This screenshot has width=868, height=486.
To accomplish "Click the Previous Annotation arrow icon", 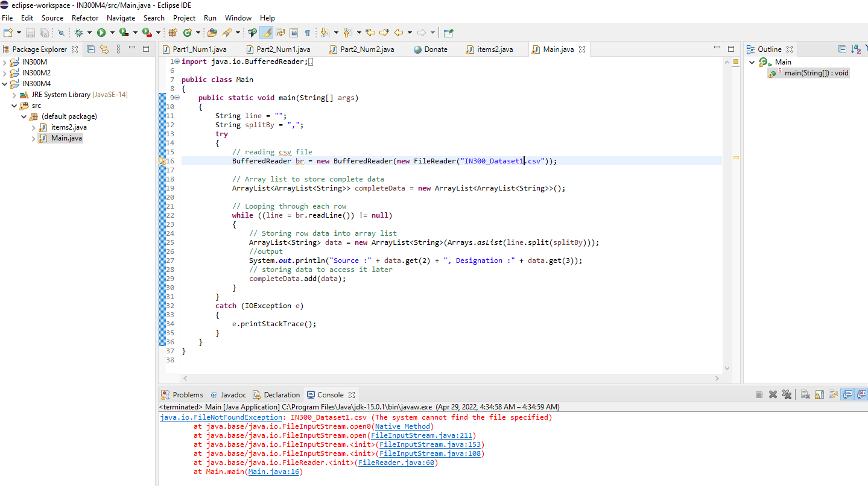I will coord(347,33).
